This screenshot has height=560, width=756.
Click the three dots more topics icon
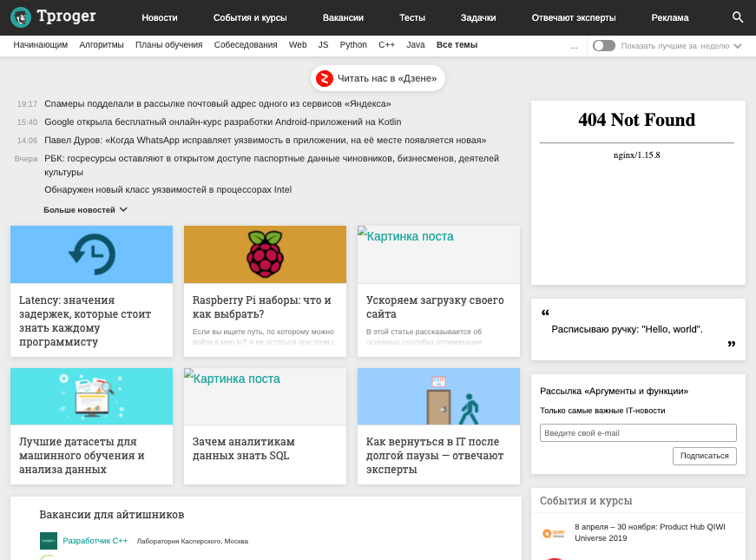pyautogui.click(x=574, y=47)
